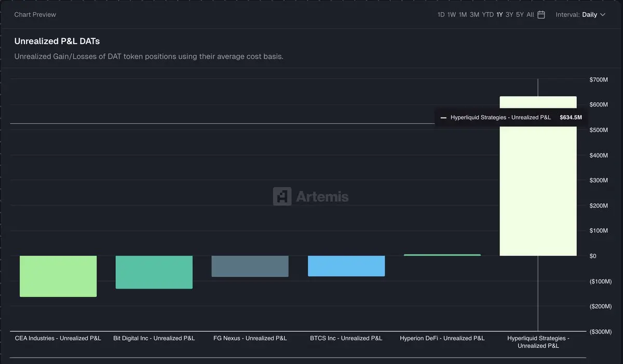Click the $0 y-axis label

(593, 256)
